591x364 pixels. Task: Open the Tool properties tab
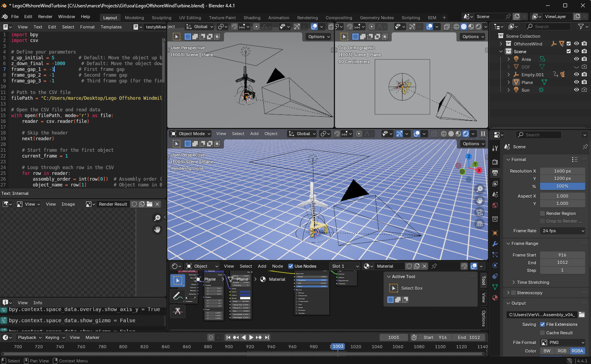pos(495,148)
